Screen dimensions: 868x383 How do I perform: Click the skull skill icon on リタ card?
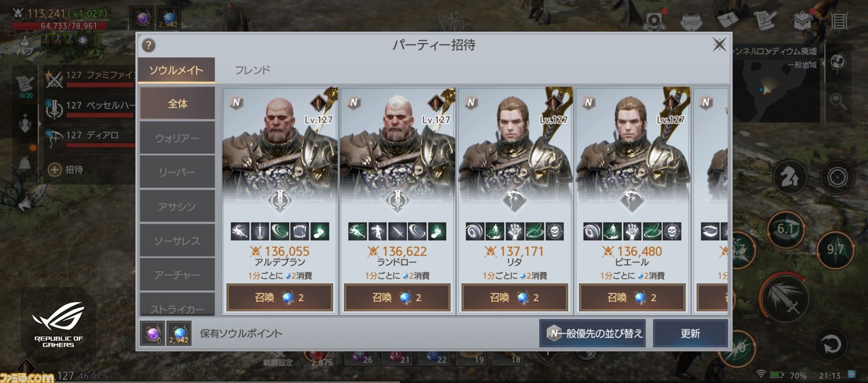[555, 232]
